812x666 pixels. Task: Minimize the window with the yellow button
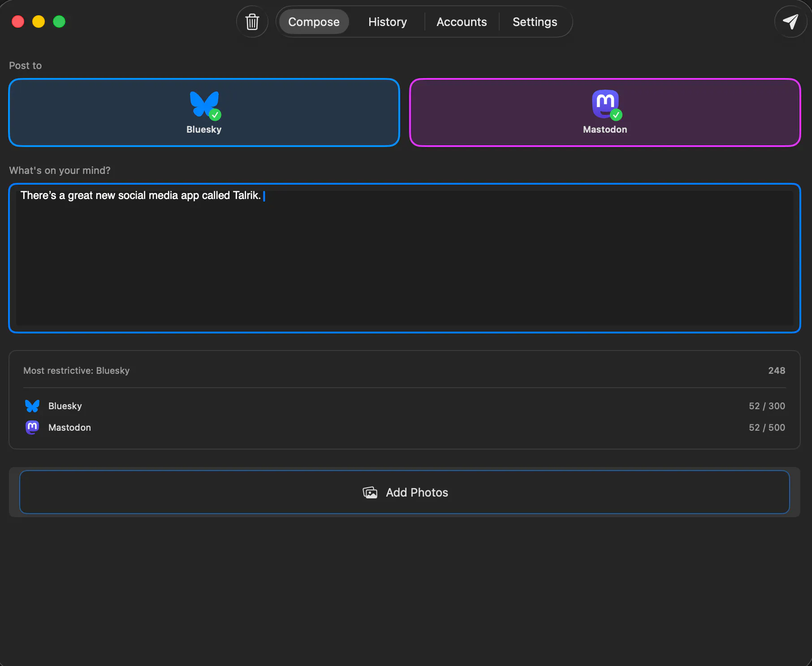pos(39,22)
